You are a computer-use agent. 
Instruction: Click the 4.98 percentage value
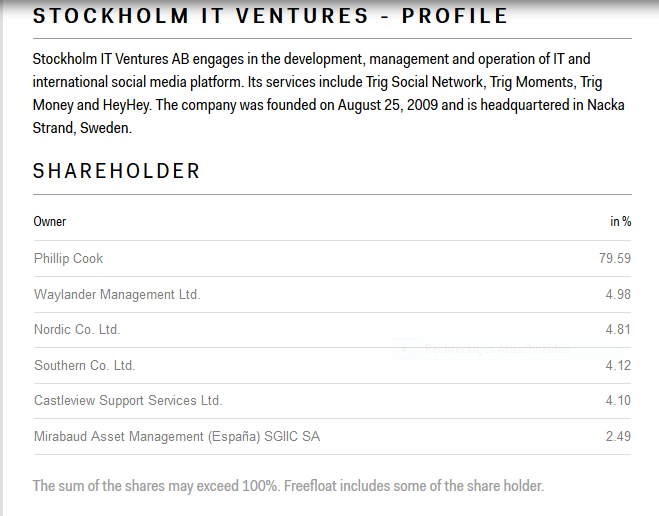tap(618, 294)
